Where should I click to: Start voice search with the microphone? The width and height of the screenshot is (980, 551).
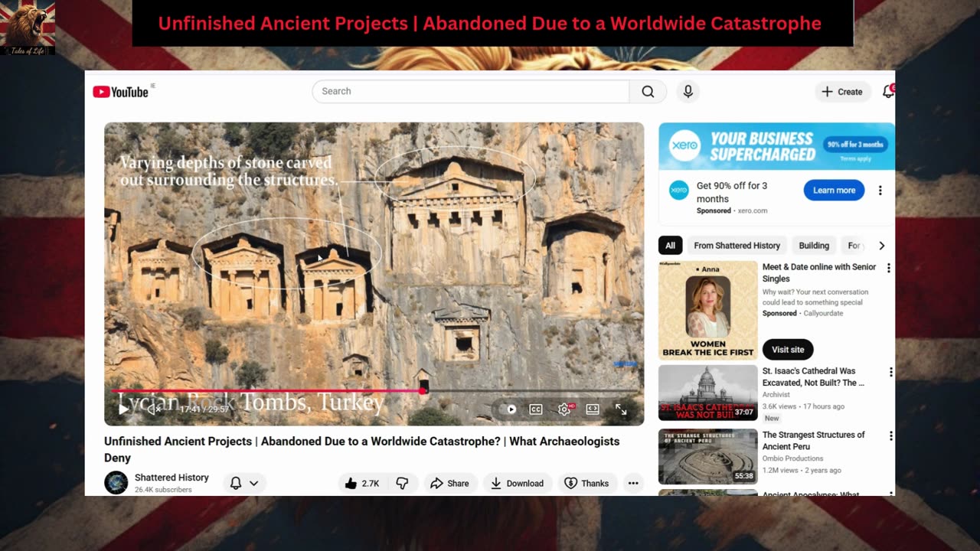click(688, 91)
